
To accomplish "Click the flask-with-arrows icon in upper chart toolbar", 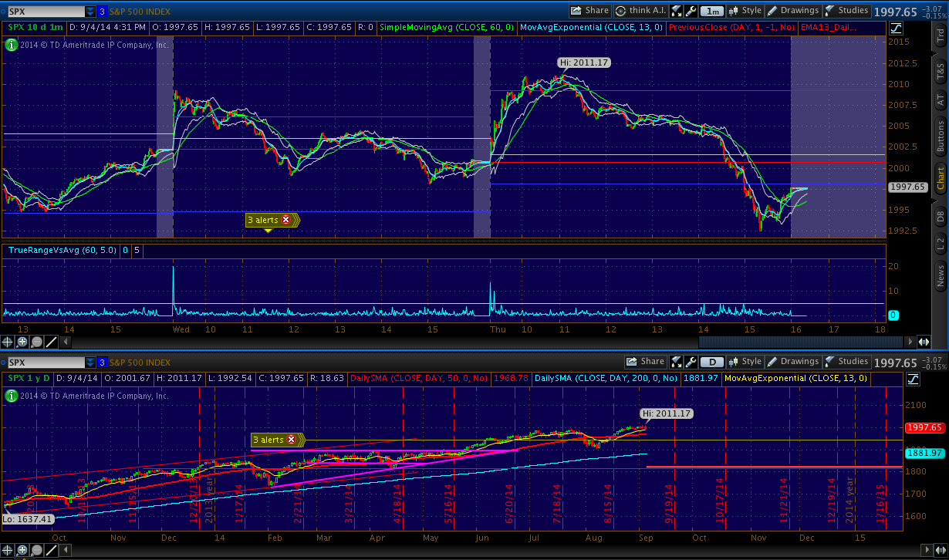I will [676, 11].
